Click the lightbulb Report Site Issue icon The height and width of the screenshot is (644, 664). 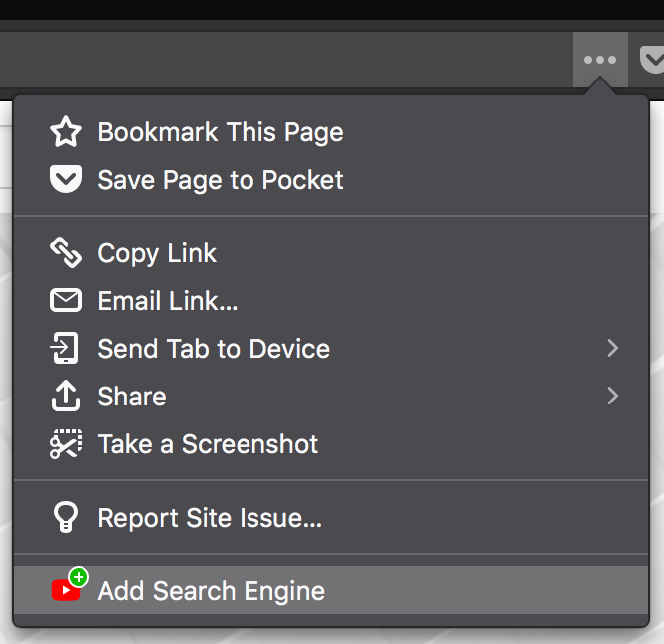66,517
